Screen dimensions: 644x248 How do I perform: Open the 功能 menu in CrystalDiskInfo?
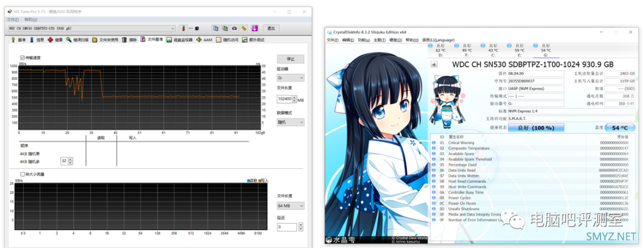pos(363,40)
